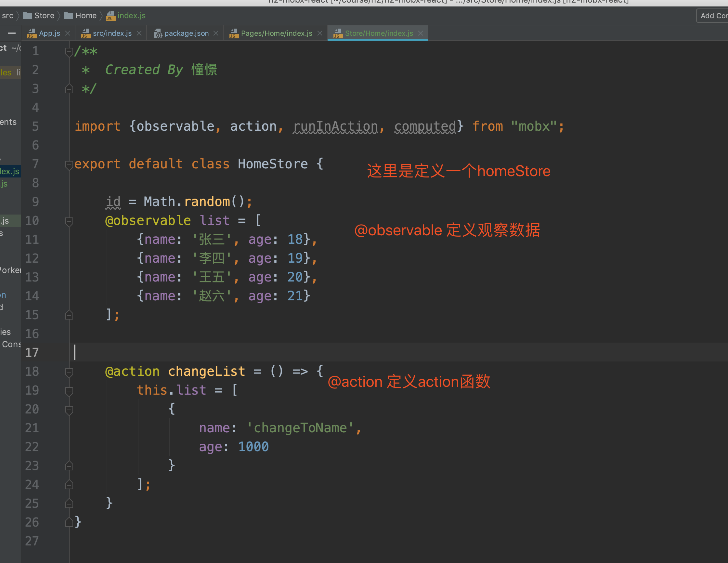The height and width of the screenshot is (563, 728).
Task: Click the age value 21 on line 14
Action: pos(295,296)
